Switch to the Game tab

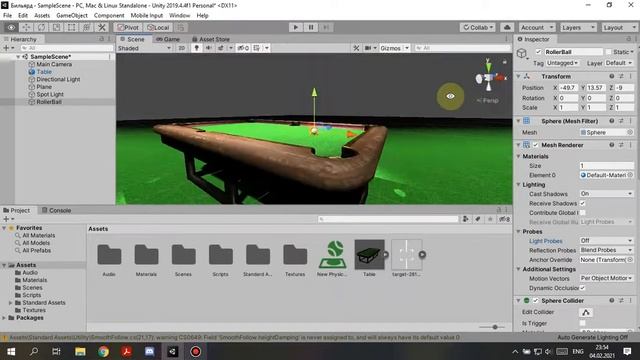(168, 39)
